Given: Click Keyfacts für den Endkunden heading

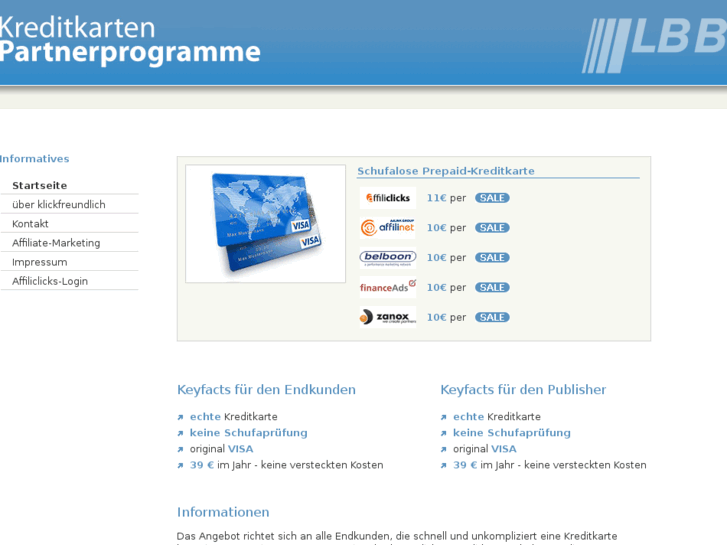Looking at the screenshot, I should tap(266, 390).
